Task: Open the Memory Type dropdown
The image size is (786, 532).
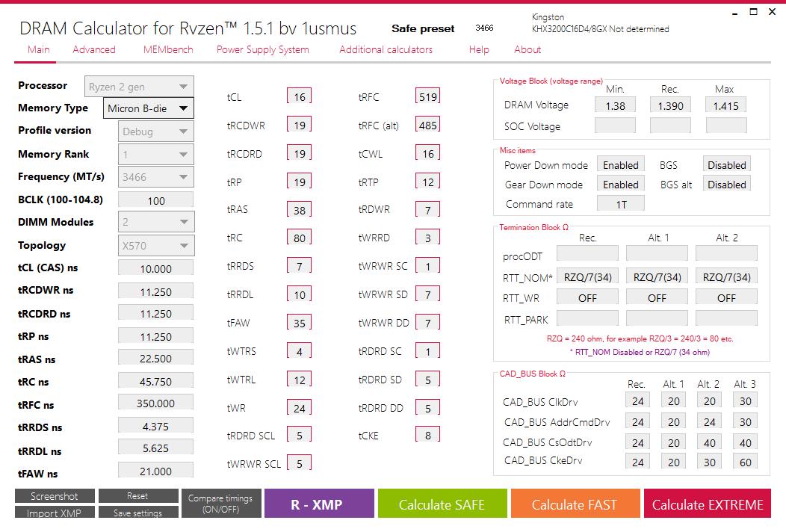Action: pos(147,108)
